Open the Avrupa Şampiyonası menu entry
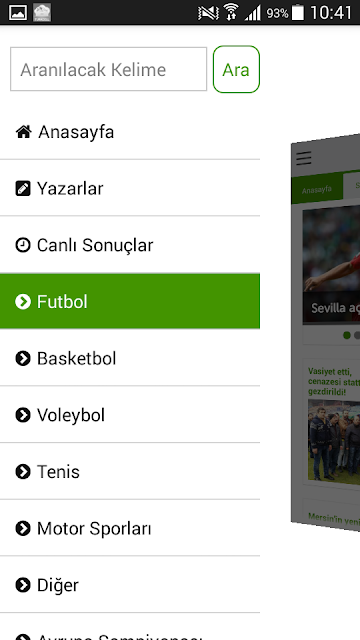Viewport: 360px width, 640px height. tap(130, 627)
